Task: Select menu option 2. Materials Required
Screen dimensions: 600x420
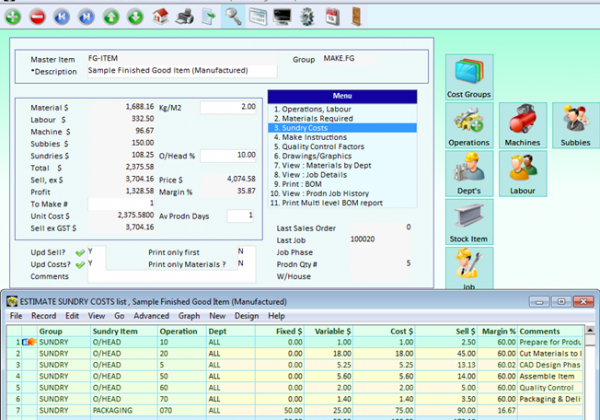Action: [x=342, y=119]
